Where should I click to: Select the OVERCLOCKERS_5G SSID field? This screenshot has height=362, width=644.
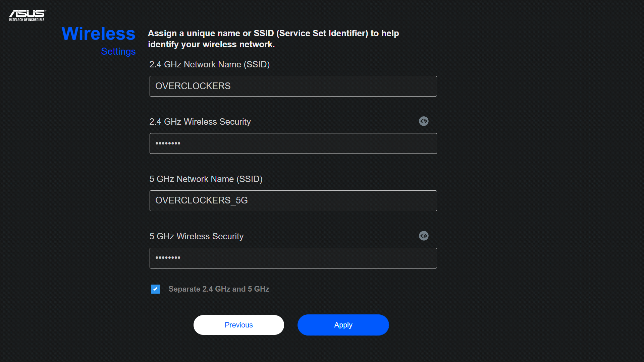pyautogui.click(x=293, y=201)
